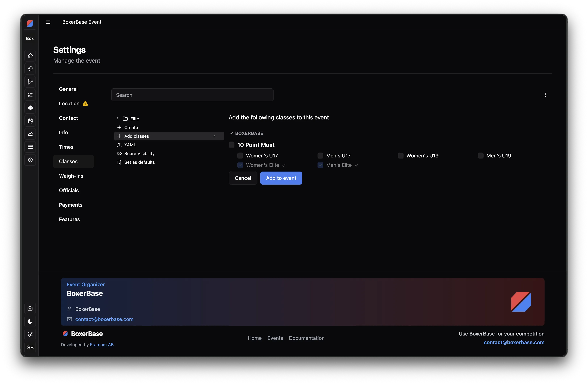
Task: Open the Classes settings tab
Action: tap(73, 161)
